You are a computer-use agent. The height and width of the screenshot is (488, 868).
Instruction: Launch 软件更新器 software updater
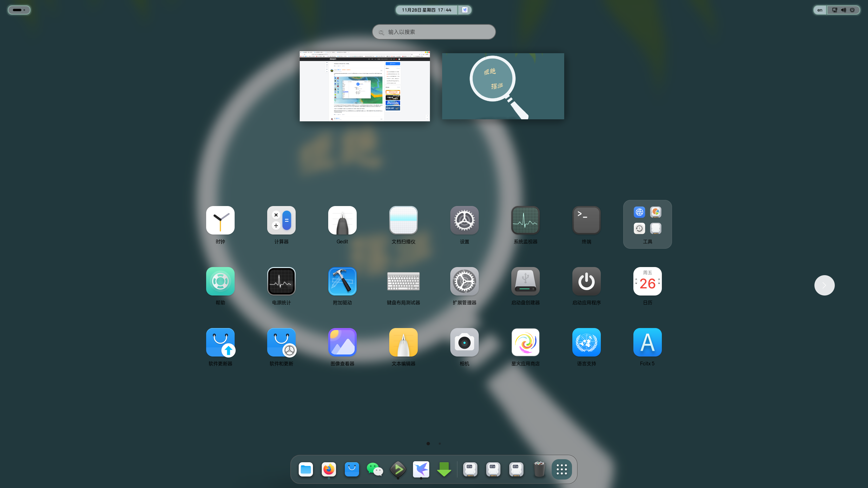pos(220,347)
